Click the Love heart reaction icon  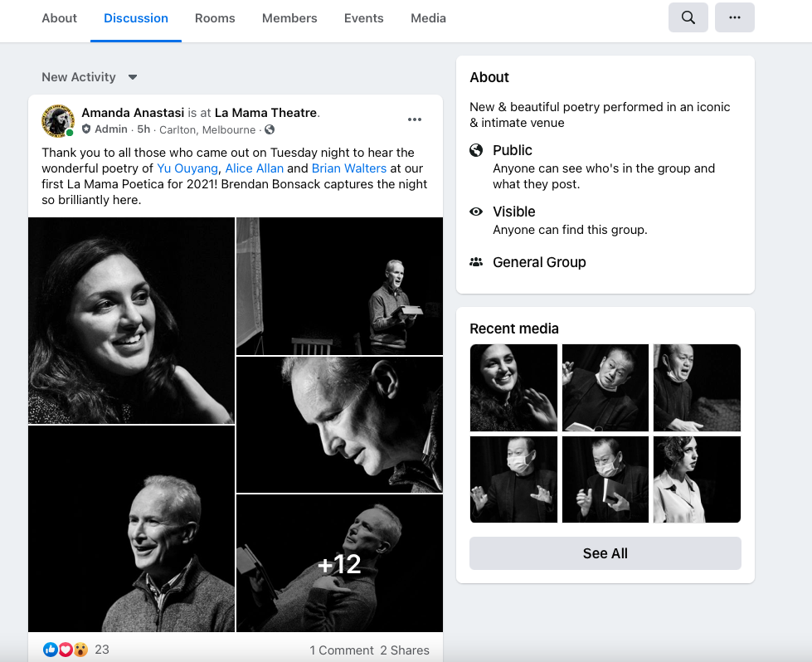66,649
